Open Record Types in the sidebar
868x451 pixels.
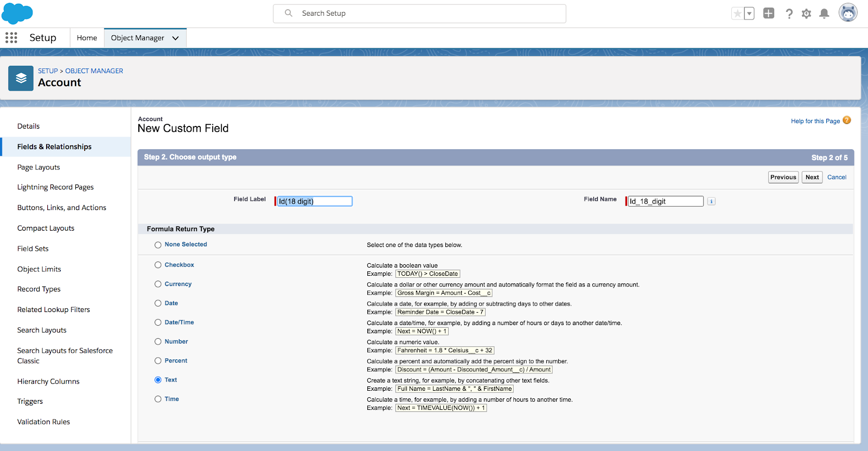click(39, 289)
